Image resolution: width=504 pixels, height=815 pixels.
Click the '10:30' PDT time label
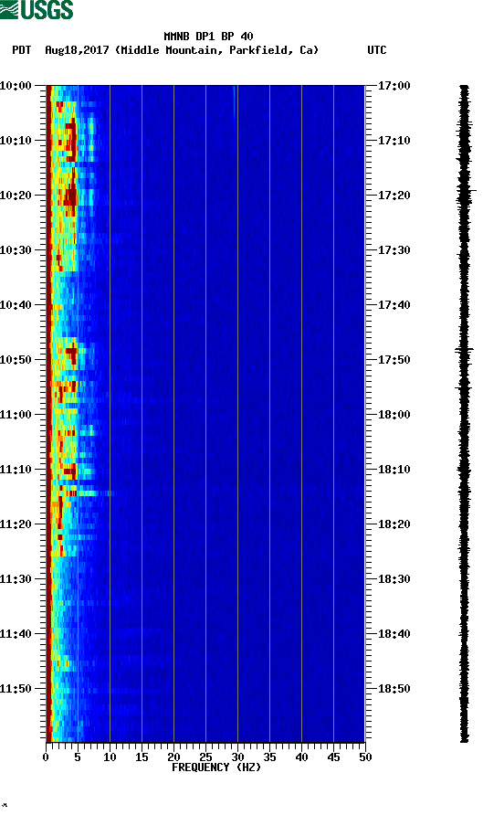(16, 250)
